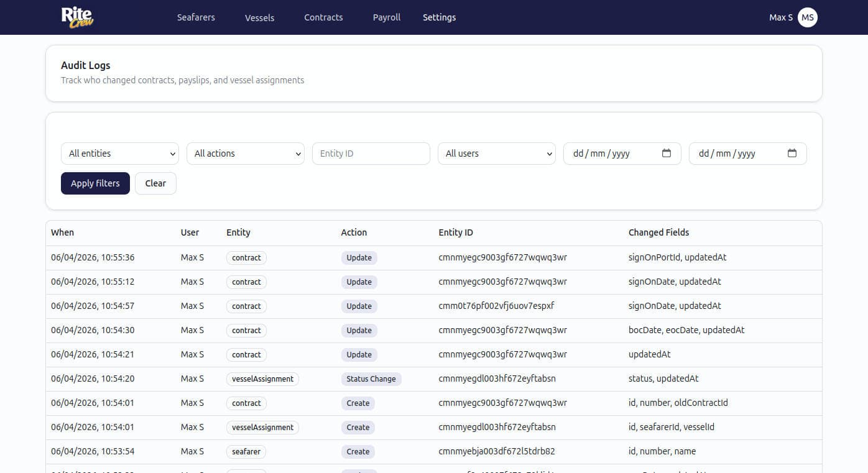
Task: Open calendar picker on second date field
Action: click(x=792, y=154)
